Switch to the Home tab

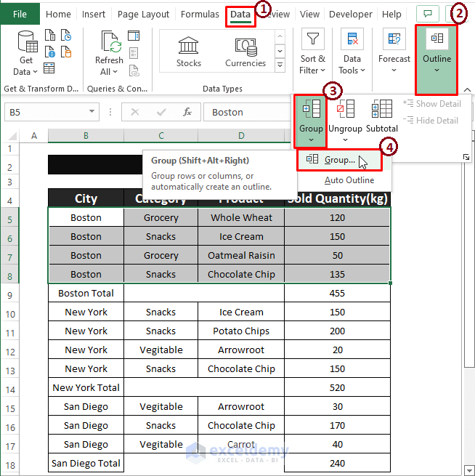(x=58, y=15)
